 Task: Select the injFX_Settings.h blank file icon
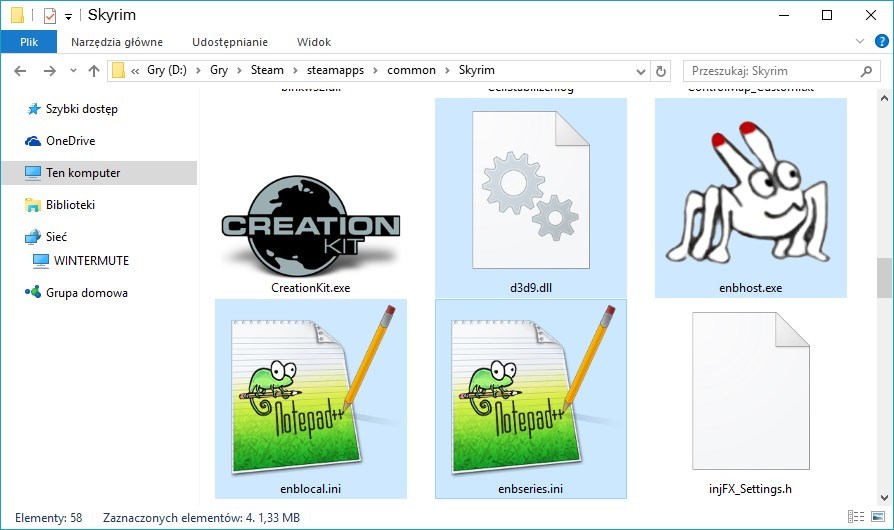tap(751, 391)
